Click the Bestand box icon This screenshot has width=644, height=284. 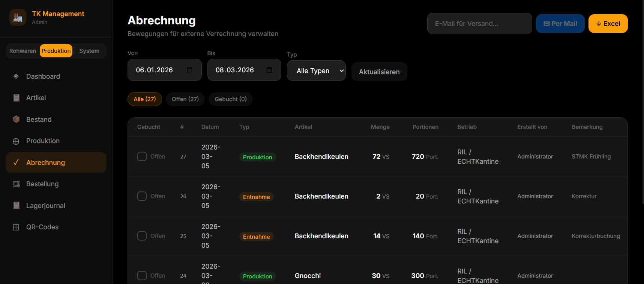16,120
